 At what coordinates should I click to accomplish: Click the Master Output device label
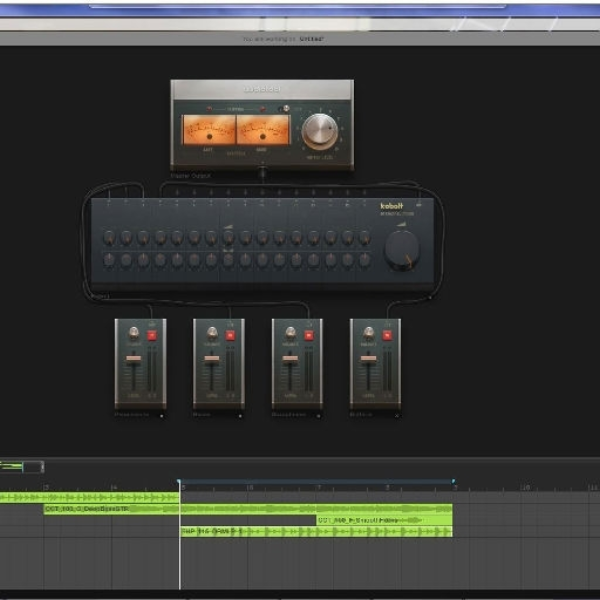coord(191,176)
